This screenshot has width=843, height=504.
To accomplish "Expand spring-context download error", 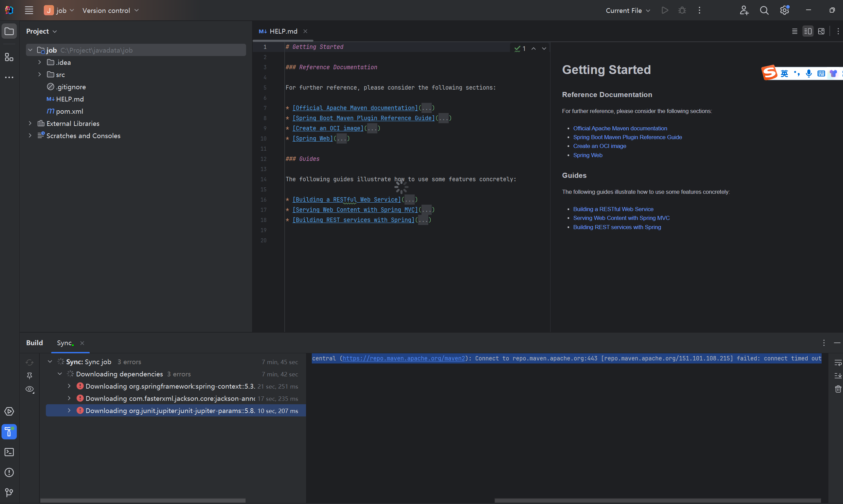I will tap(69, 387).
